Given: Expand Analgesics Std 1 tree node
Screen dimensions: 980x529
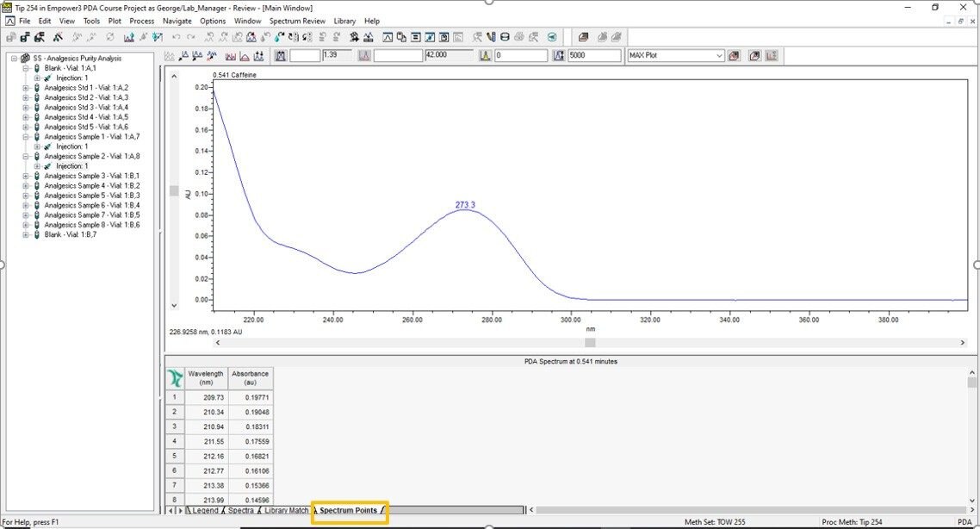Looking at the screenshot, I should coord(26,88).
